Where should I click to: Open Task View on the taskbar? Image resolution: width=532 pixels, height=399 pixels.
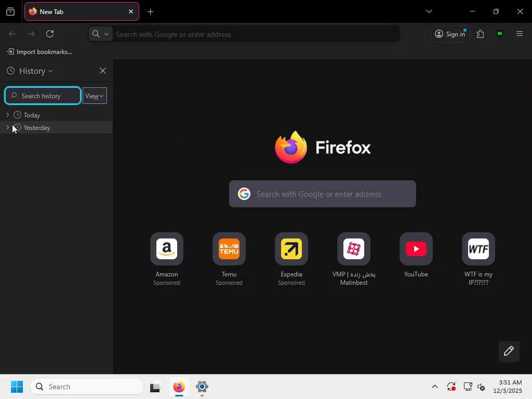[x=155, y=387]
